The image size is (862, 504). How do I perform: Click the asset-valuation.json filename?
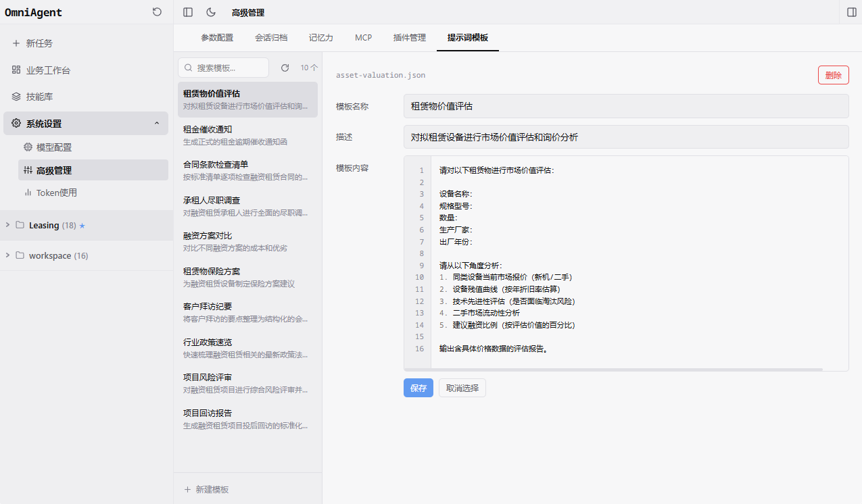[x=381, y=75]
